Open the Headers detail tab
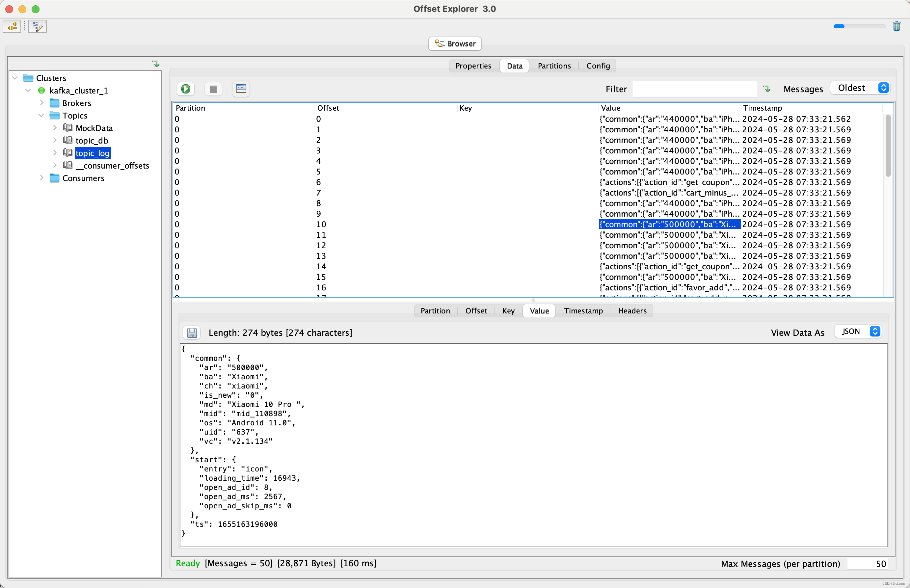 [x=632, y=311]
